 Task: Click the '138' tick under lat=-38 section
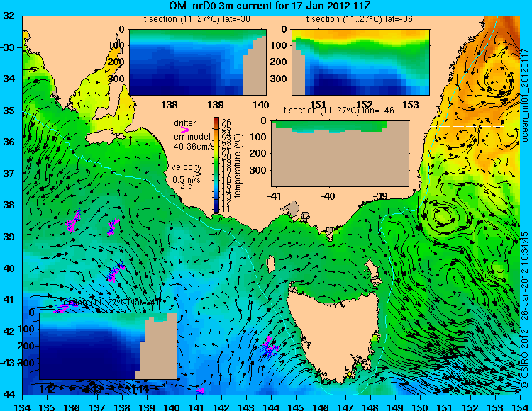pyautogui.click(x=170, y=105)
